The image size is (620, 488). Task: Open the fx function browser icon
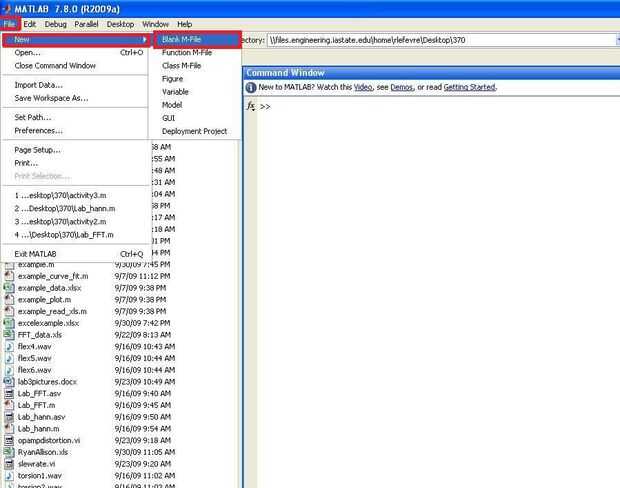tap(251, 106)
